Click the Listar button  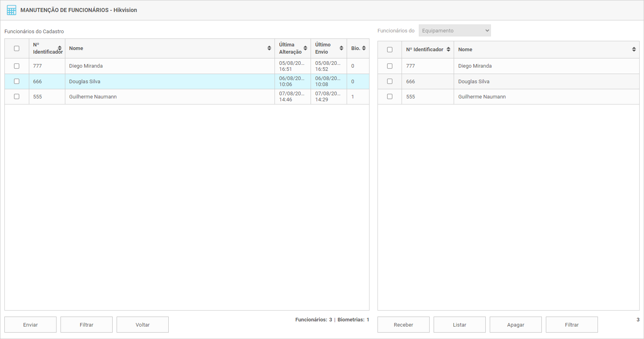click(459, 325)
